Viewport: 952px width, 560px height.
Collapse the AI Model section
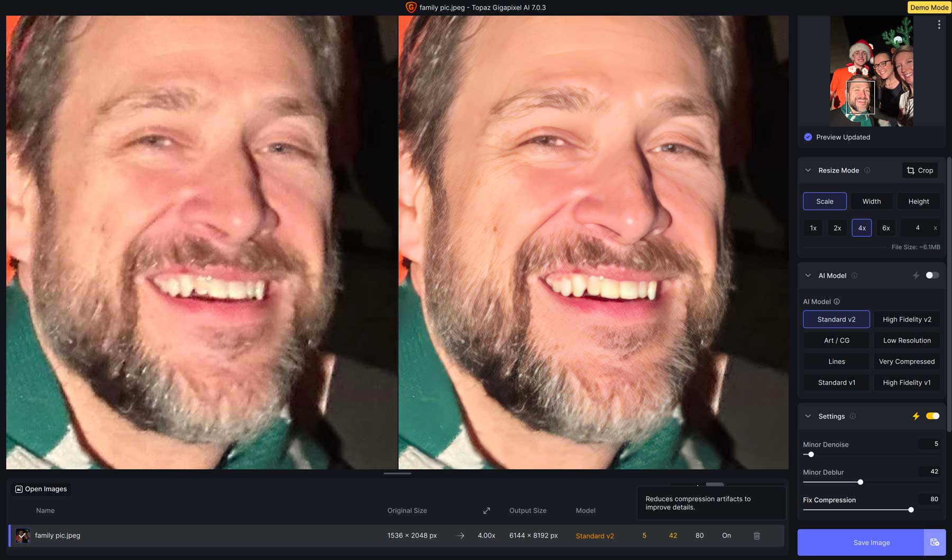click(x=808, y=276)
